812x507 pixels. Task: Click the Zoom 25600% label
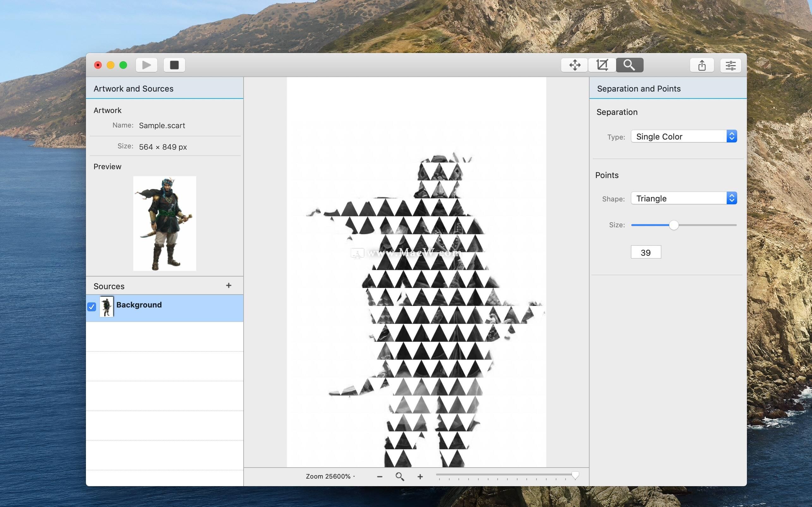(x=328, y=476)
